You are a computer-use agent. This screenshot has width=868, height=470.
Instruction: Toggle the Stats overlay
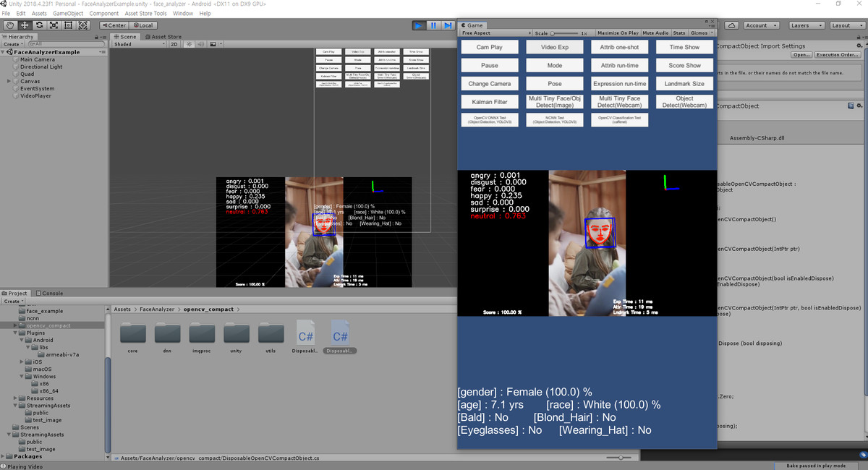(679, 33)
